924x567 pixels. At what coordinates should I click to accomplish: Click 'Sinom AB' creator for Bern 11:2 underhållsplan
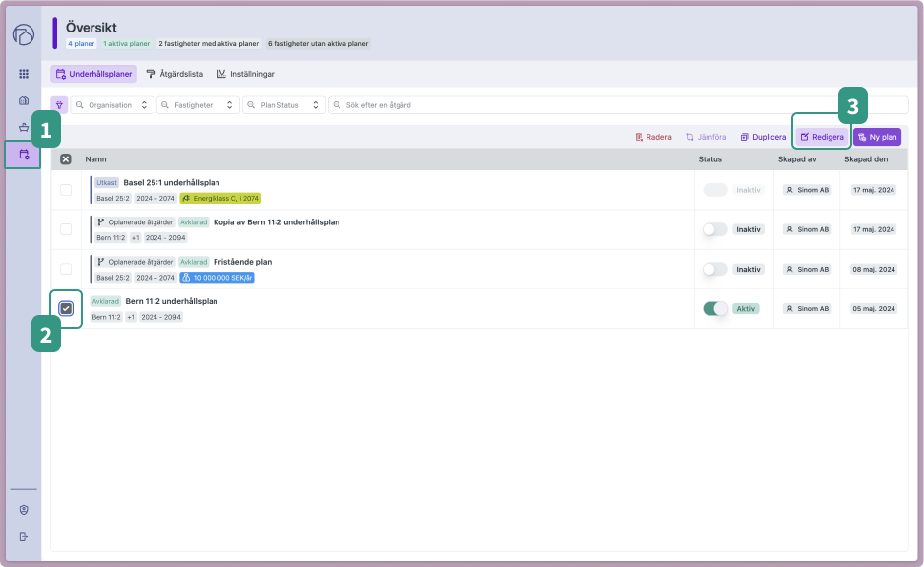[807, 308]
